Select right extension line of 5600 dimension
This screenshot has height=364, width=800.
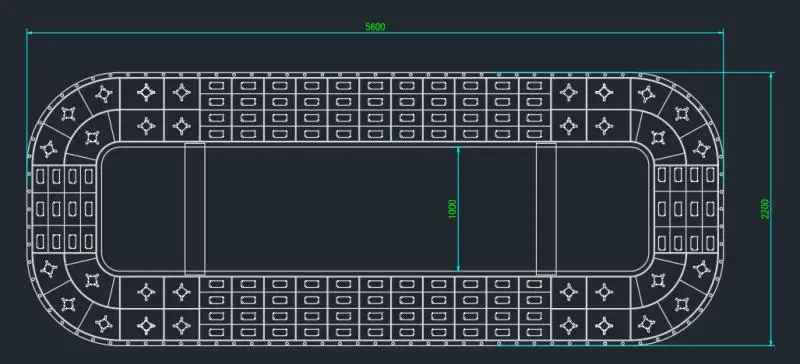tap(723, 102)
